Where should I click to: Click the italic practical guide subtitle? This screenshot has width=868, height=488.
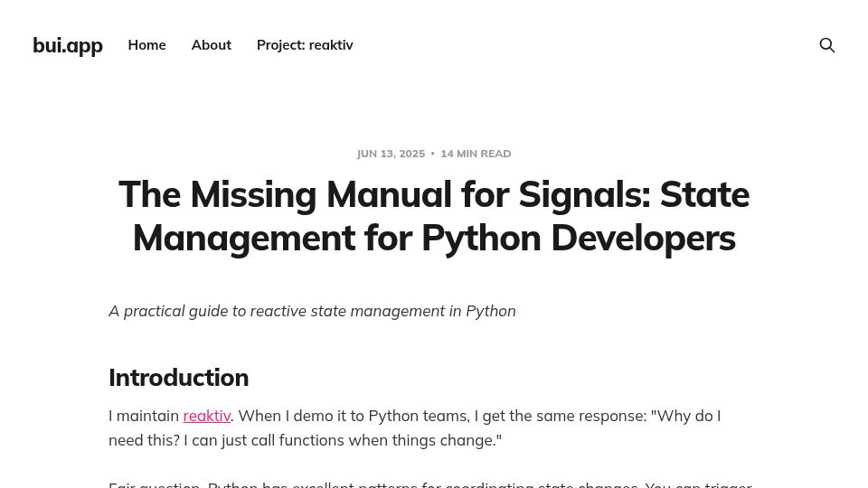[312, 311]
